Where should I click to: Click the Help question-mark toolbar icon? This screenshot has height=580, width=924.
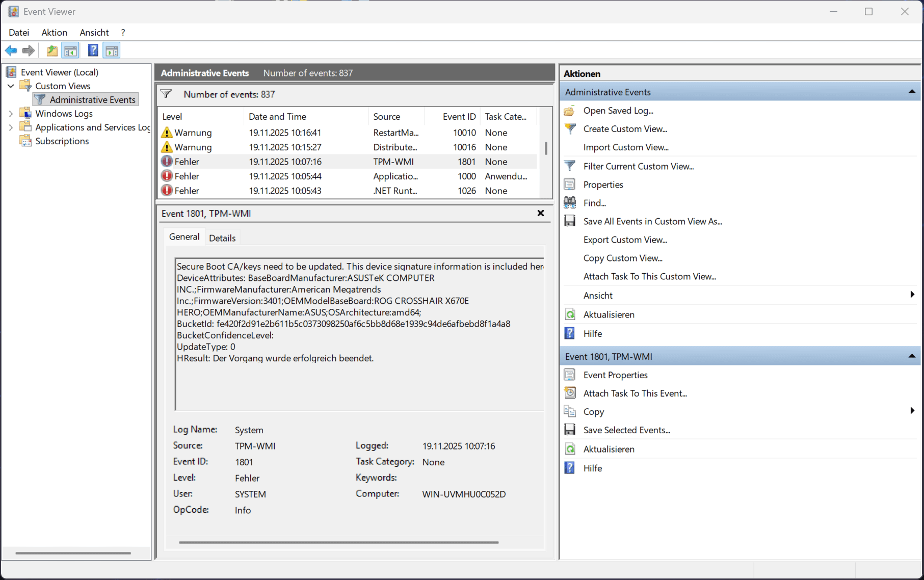coord(93,50)
